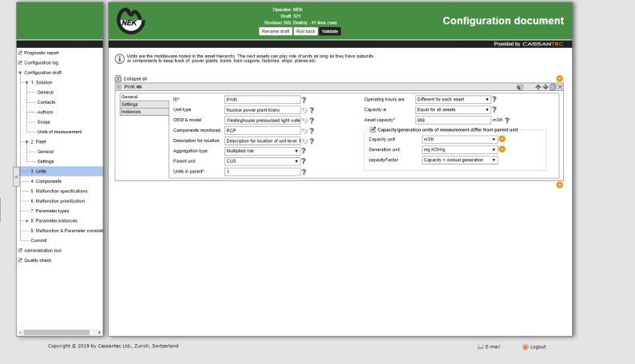Switch to General tab in PWR

(144, 97)
